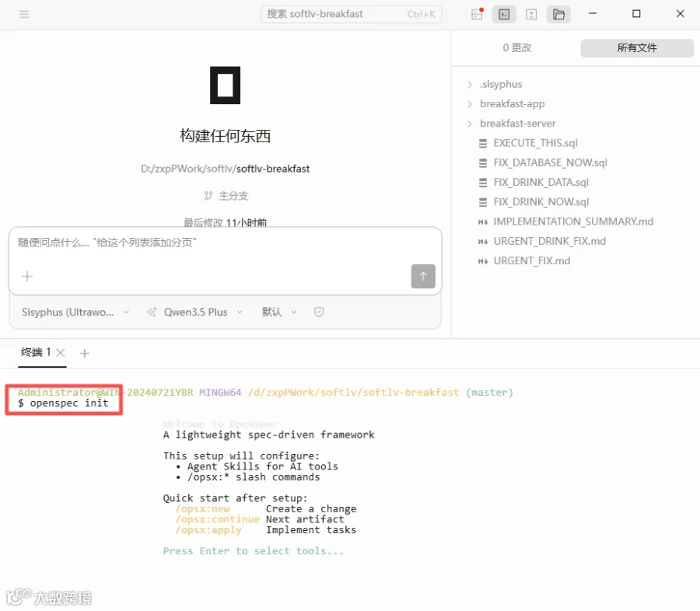Maximize the application window
This screenshot has width=700, height=611.
(x=636, y=14)
